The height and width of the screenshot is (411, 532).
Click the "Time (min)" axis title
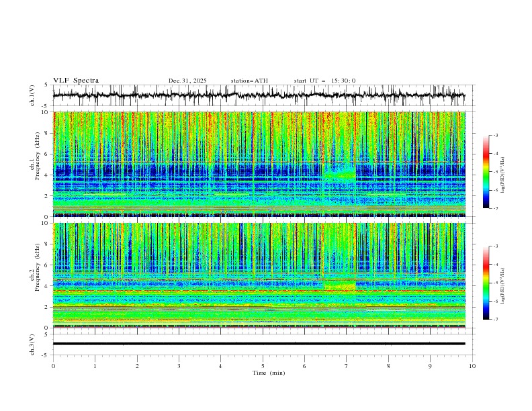point(269,373)
